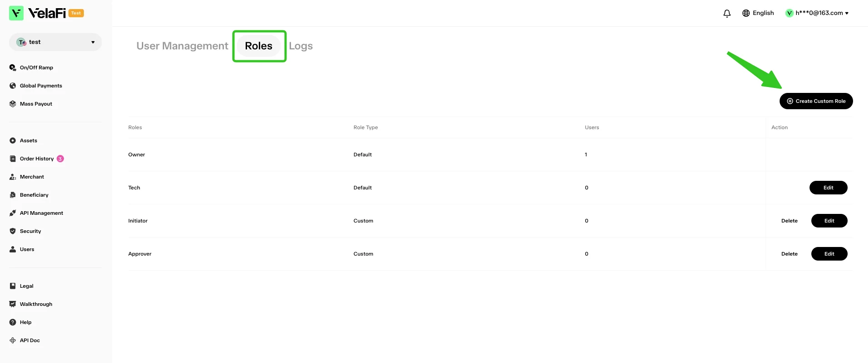Switch to the User Management tab
Viewport: 868px width, 363px height.
click(x=182, y=46)
